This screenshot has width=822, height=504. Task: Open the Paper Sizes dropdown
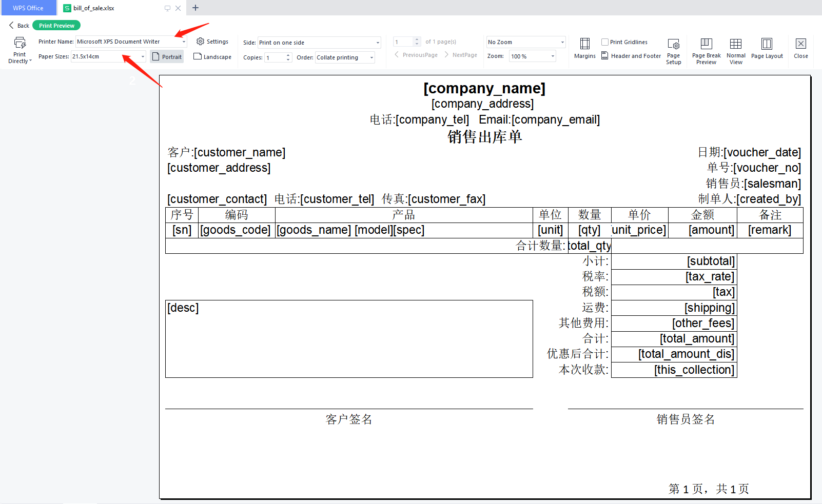(x=143, y=57)
